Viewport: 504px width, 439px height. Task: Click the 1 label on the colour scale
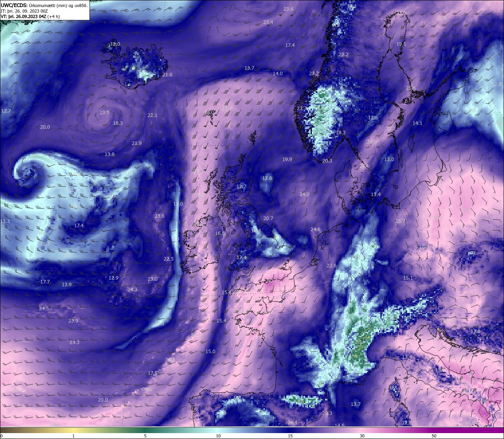tap(73, 436)
